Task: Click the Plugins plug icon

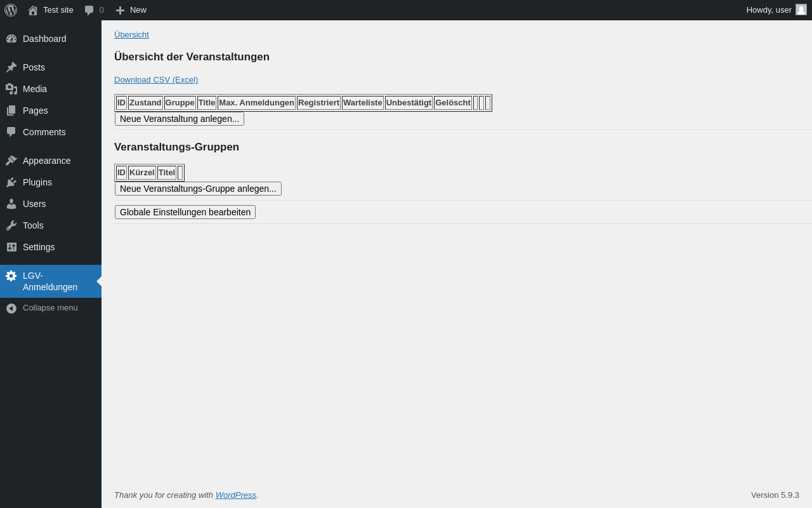Action: (11, 182)
